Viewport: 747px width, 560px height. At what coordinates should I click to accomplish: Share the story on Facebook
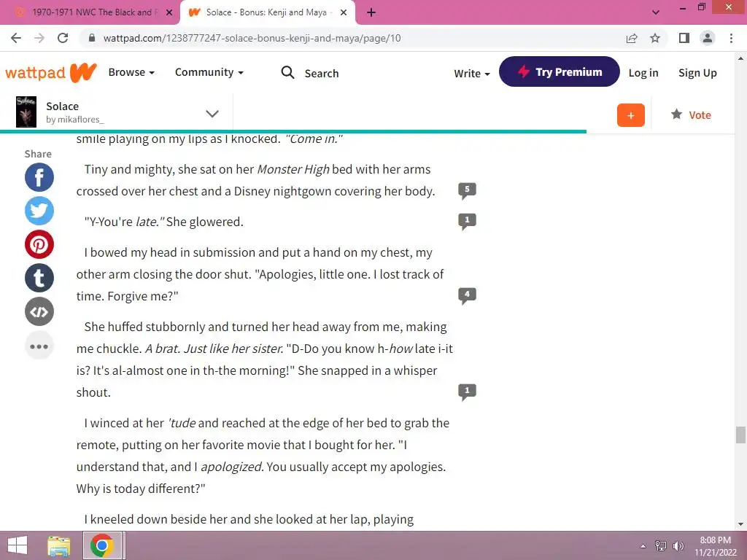tap(39, 177)
